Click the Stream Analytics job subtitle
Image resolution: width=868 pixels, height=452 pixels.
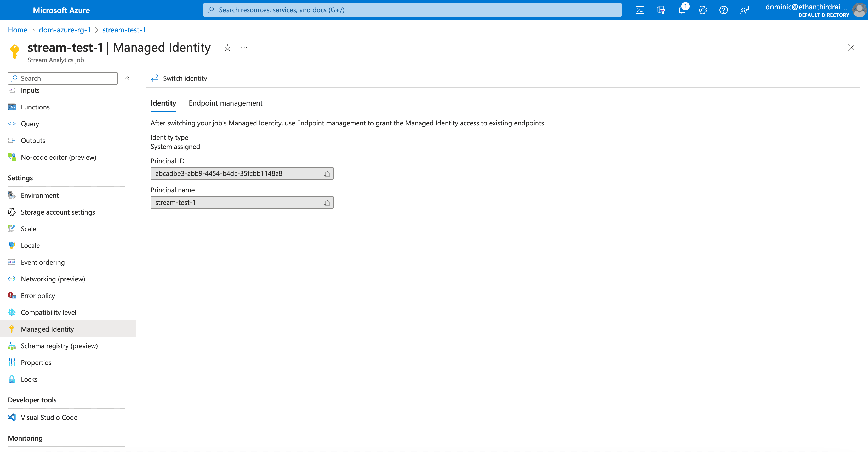(x=56, y=60)
